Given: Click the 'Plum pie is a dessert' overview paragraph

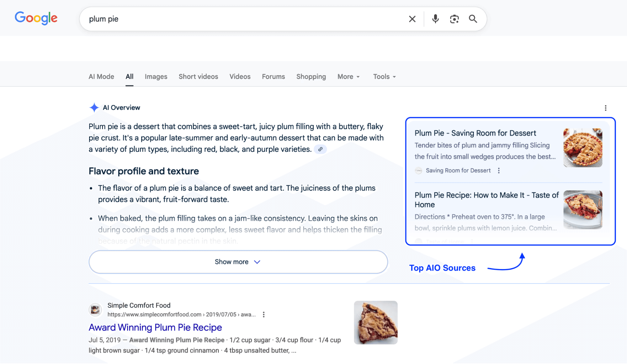Looking at the screenshot, I should tap(236, 138).
